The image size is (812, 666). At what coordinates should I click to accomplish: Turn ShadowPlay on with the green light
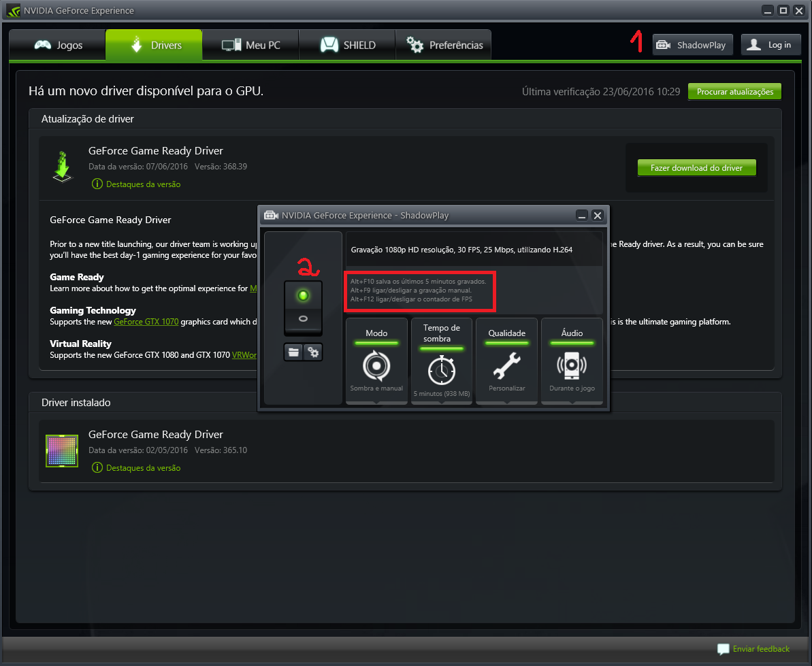tap(303, 295)
